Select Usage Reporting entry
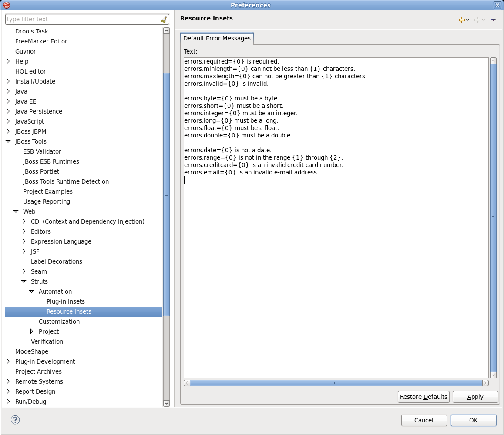 click(x=47, y=201)
